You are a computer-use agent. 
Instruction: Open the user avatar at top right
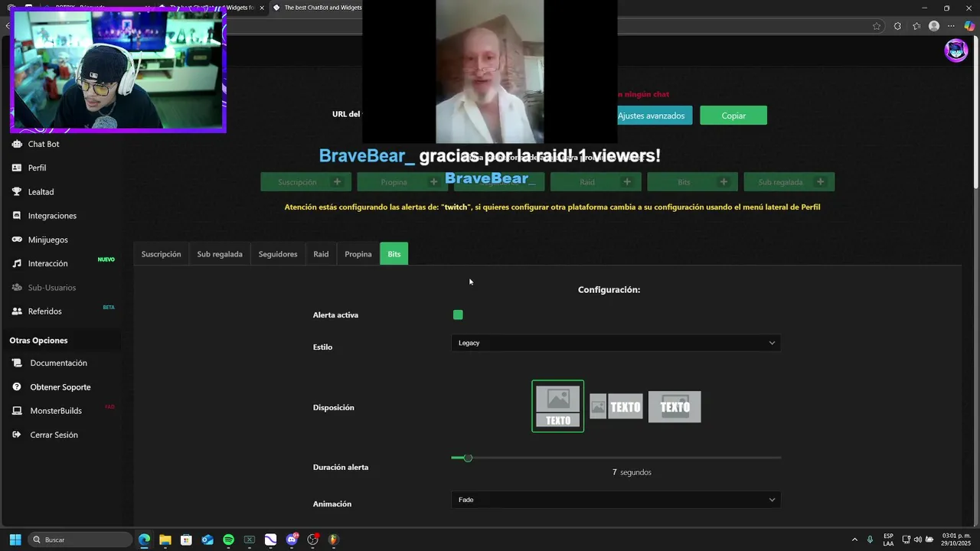955,51
